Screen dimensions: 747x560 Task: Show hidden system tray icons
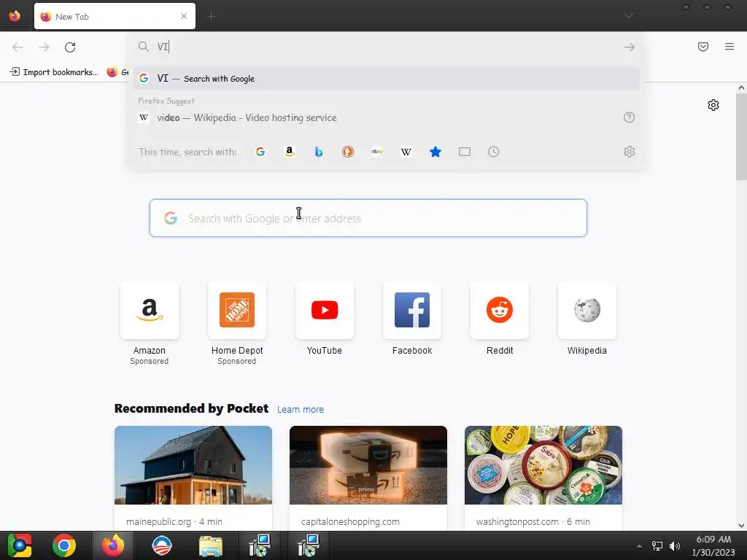(x=639, y=546)
